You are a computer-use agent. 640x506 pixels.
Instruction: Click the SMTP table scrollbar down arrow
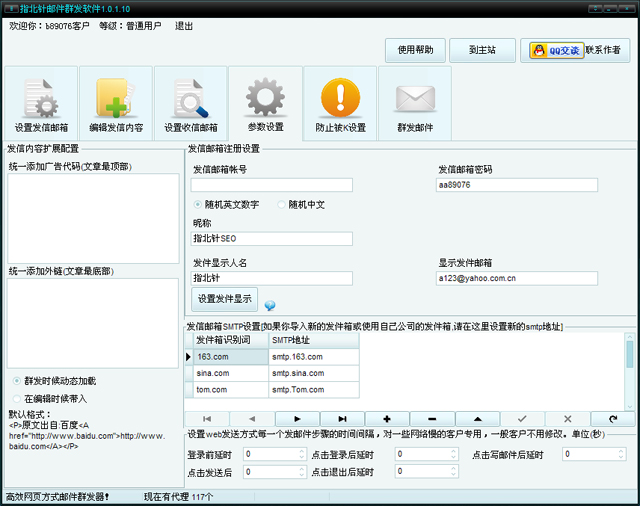[x=630, y=406]
